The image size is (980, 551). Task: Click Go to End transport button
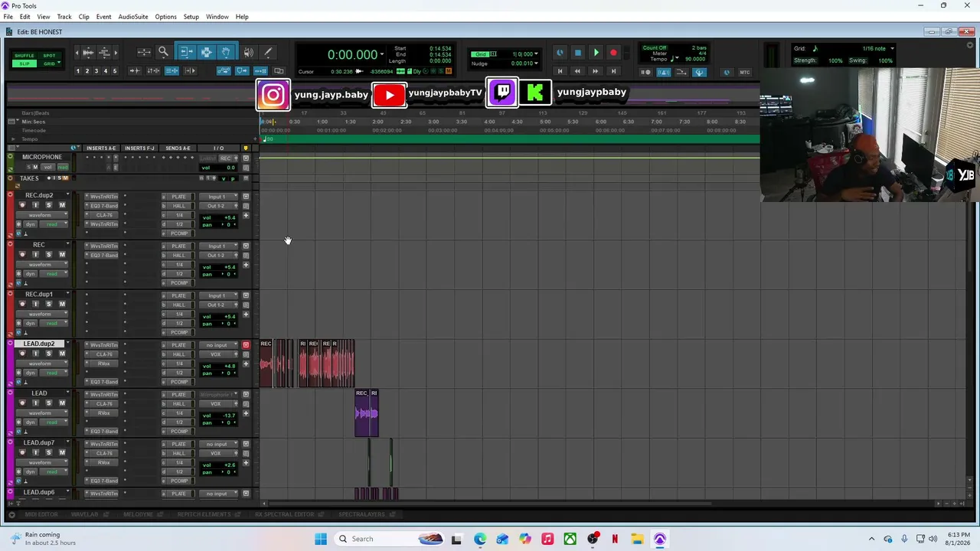[613, 71]
